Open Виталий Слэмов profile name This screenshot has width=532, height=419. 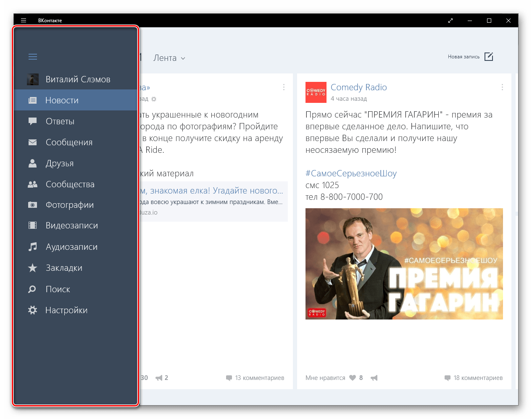78,79
